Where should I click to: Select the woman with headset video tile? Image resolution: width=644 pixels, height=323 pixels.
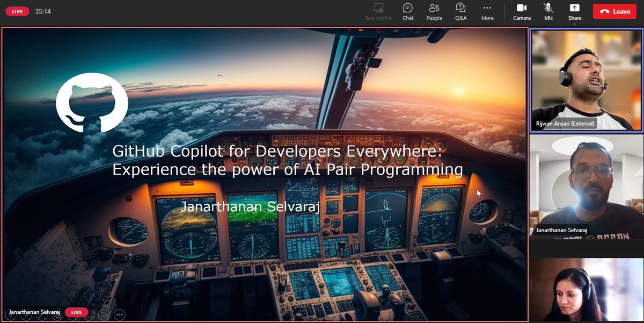pyautogui.click(x=586, y=290)
